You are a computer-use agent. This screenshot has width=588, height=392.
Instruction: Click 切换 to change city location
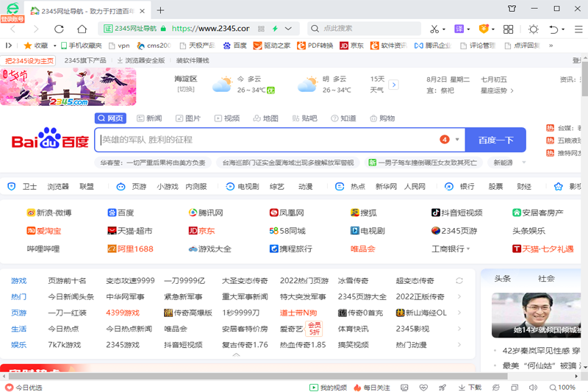click(x=186, y=89)
